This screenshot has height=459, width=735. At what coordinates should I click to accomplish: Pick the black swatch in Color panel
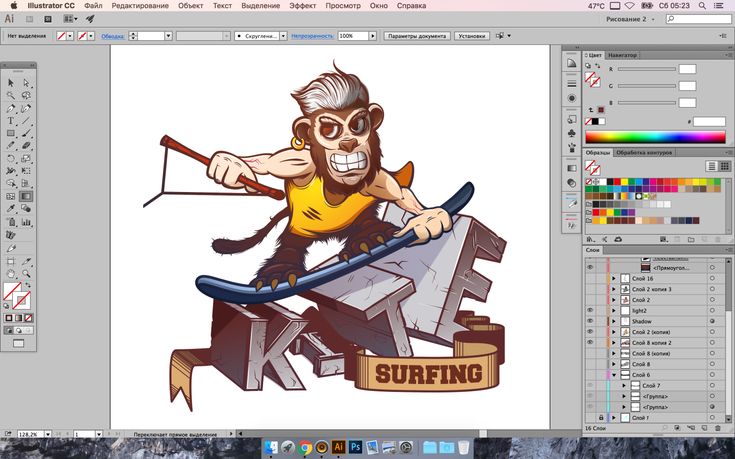pyautogui.click(x=595, y=121)
